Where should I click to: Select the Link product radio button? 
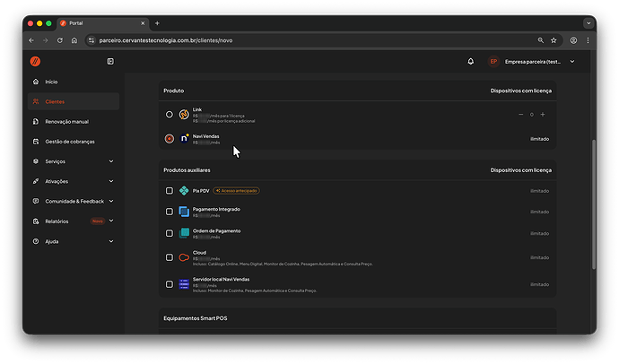tap(170, 115)
